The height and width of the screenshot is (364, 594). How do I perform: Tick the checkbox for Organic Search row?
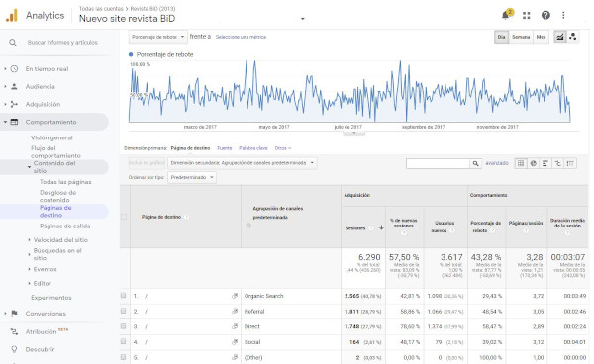(123, 295)
